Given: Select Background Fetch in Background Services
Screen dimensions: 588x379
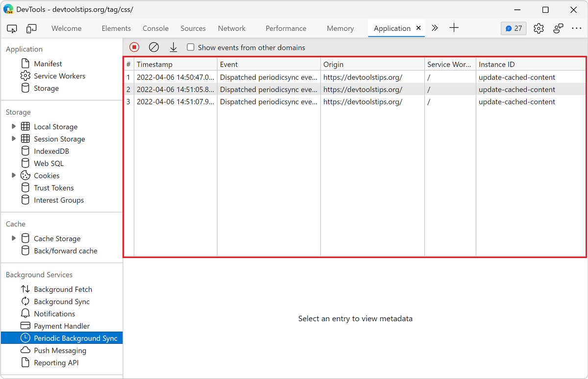Looking at the screenshot, I should pyautogui.click(x=63, y=289).
